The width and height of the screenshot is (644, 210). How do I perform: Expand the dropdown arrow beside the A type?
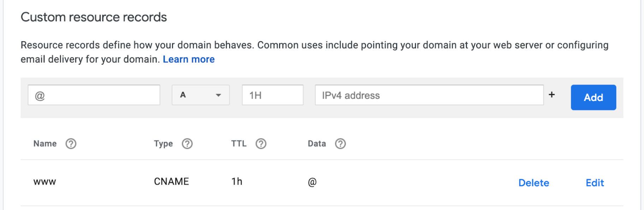click(x=218, y=95)
